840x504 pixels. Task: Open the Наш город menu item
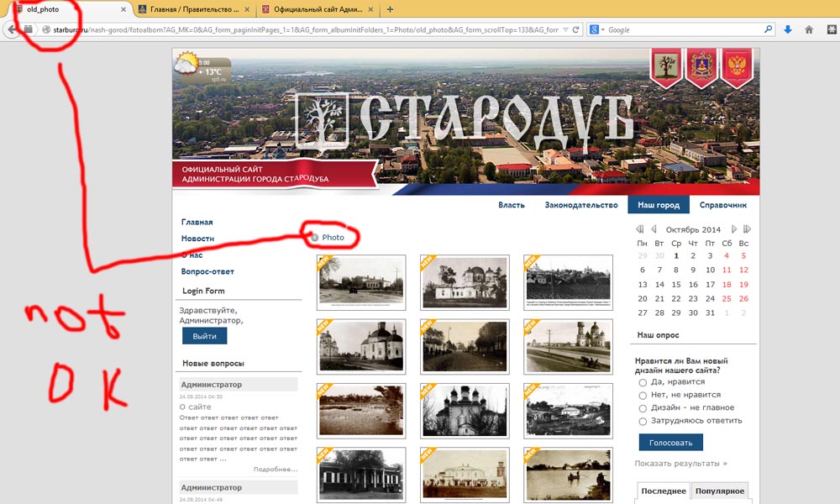click(659, 205)
